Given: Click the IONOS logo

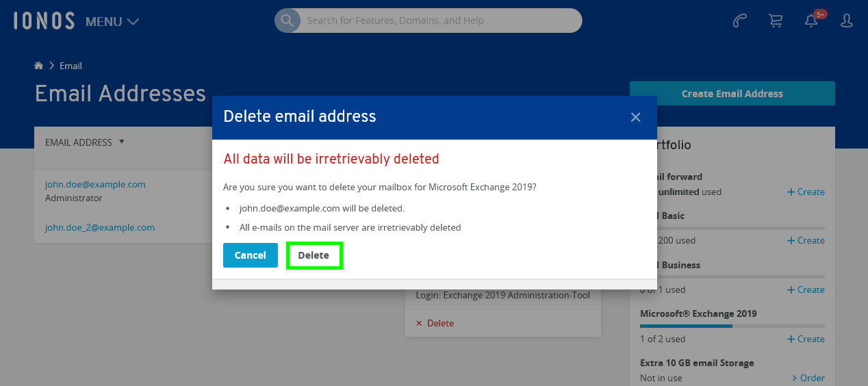Looking at the screenshot, I should pyautogui.click(x=44, y=21).
